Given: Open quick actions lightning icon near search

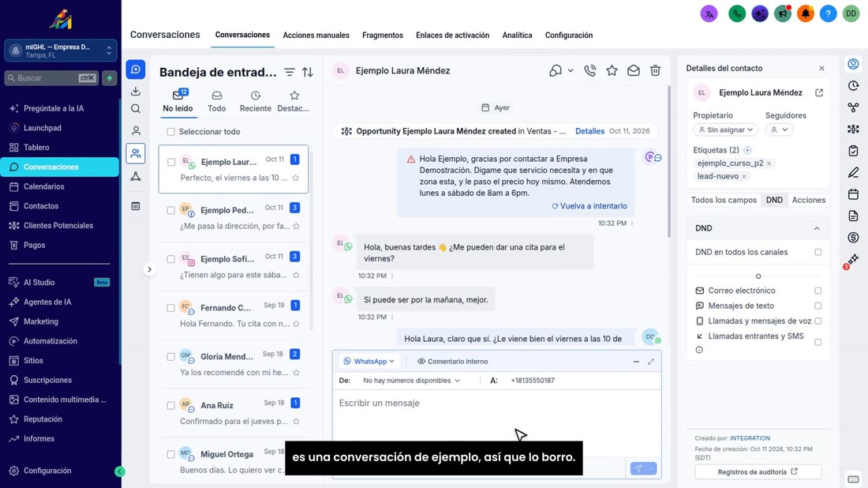Looking at the screenshot, I should pos(110,78).
